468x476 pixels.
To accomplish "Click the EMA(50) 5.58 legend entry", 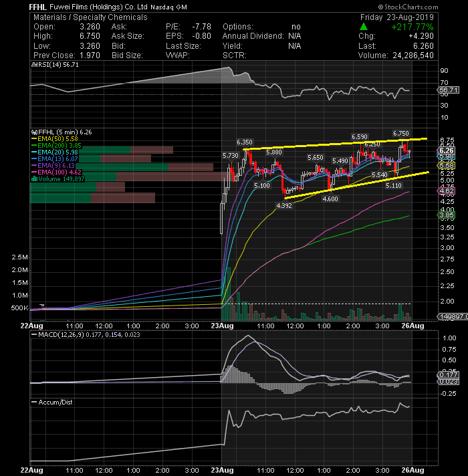I will [57, 139].
